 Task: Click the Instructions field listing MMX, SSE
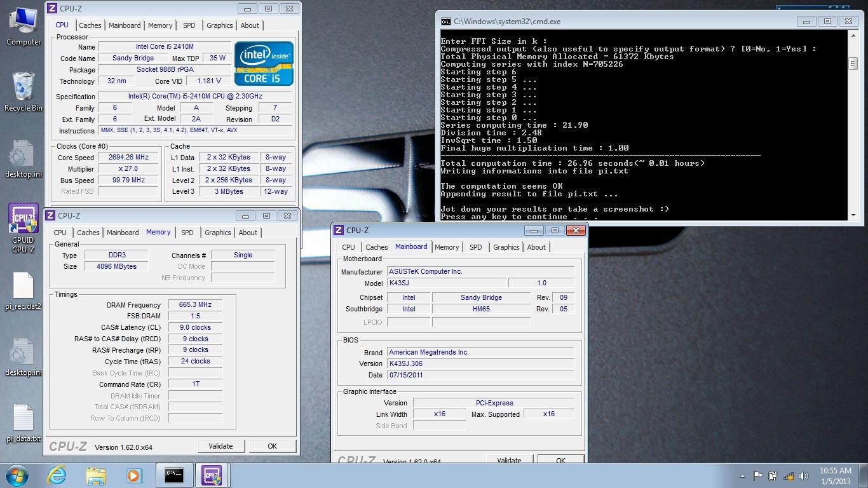196,130
